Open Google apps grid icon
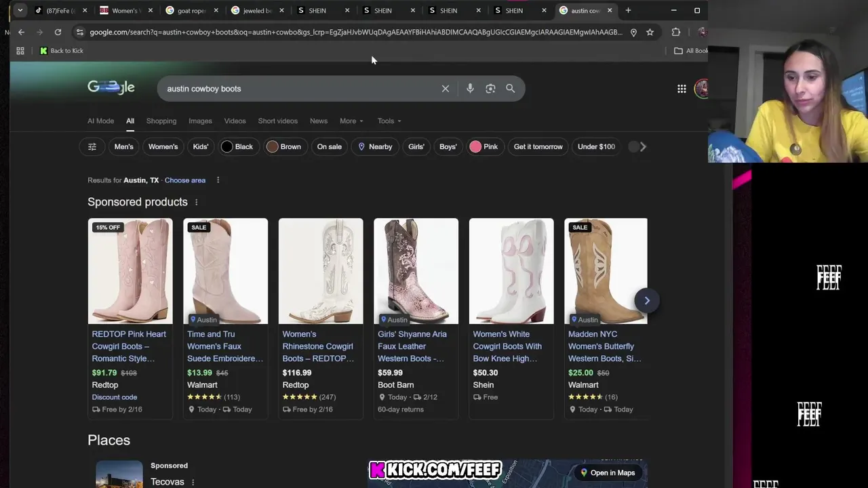 click(682, 89)
